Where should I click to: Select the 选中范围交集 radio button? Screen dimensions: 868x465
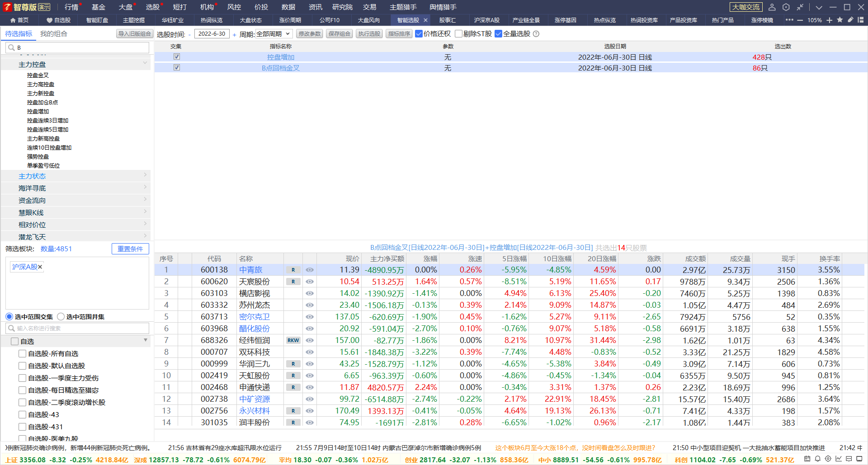click(9, 316)
